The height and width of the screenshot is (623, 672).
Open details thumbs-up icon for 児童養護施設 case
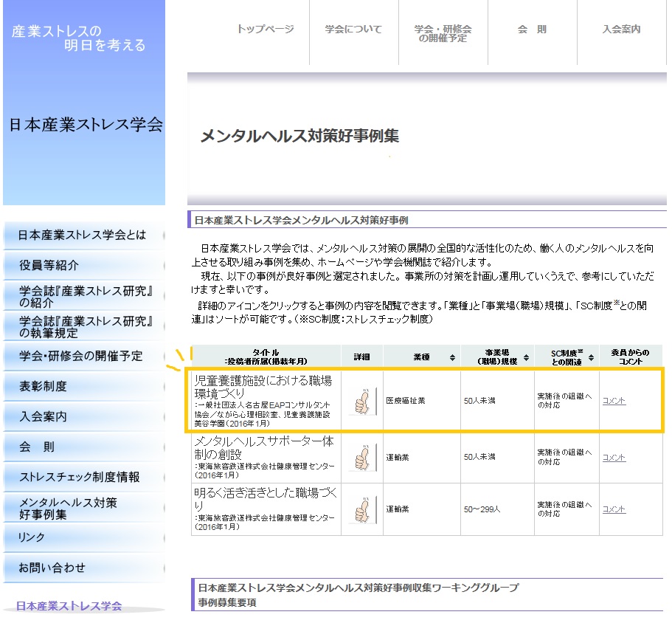click(361, 401)
